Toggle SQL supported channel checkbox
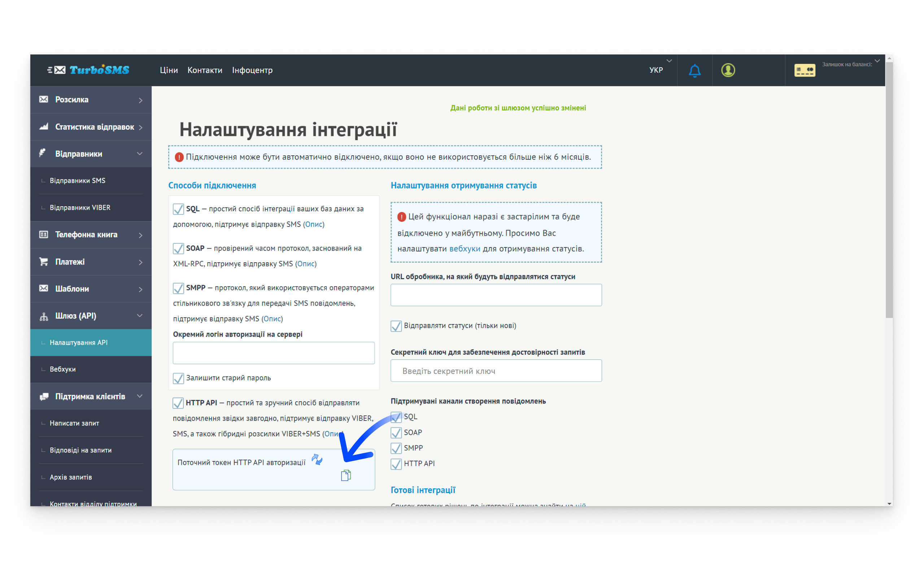 [396, 417]
